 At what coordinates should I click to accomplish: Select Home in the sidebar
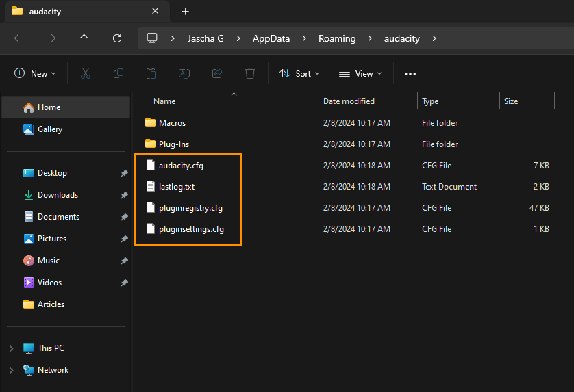point(66,107)
